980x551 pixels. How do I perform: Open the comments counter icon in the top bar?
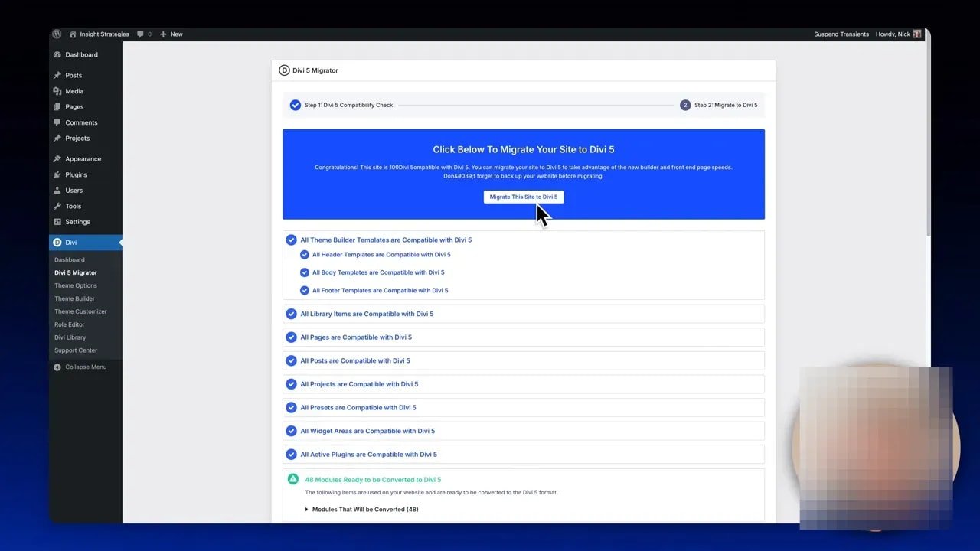click(140, 34)
